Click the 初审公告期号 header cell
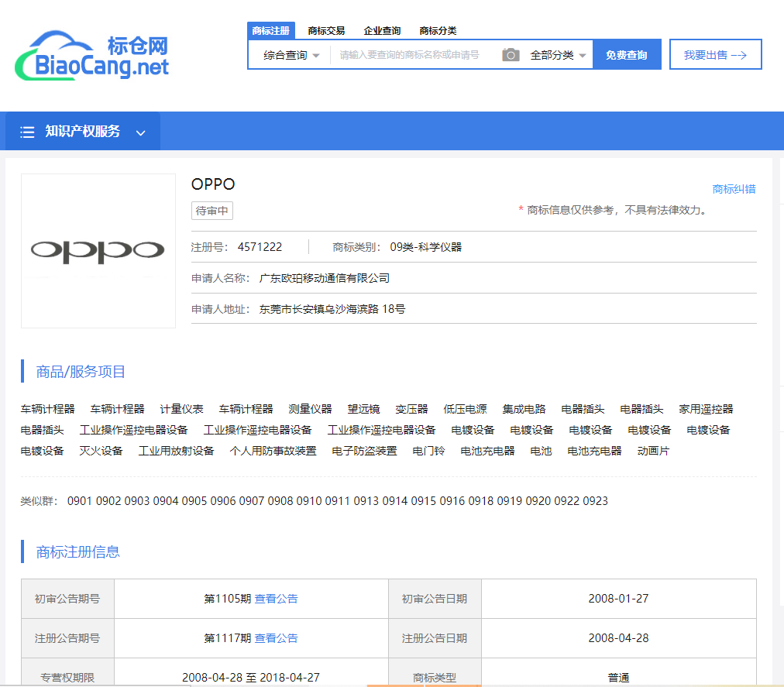 (67, 599)
